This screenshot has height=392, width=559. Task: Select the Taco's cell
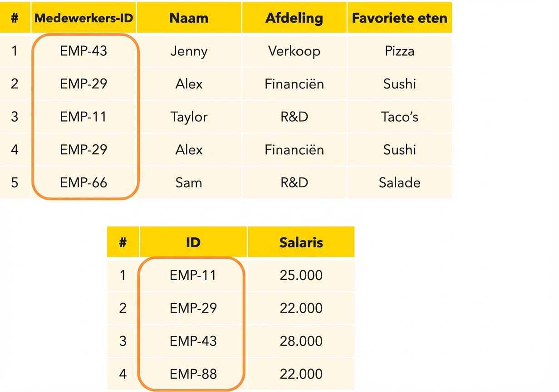coord(399,117)
